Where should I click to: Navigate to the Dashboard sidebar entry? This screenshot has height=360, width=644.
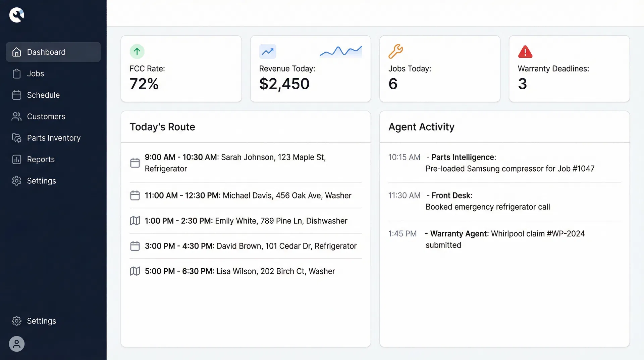46,52
